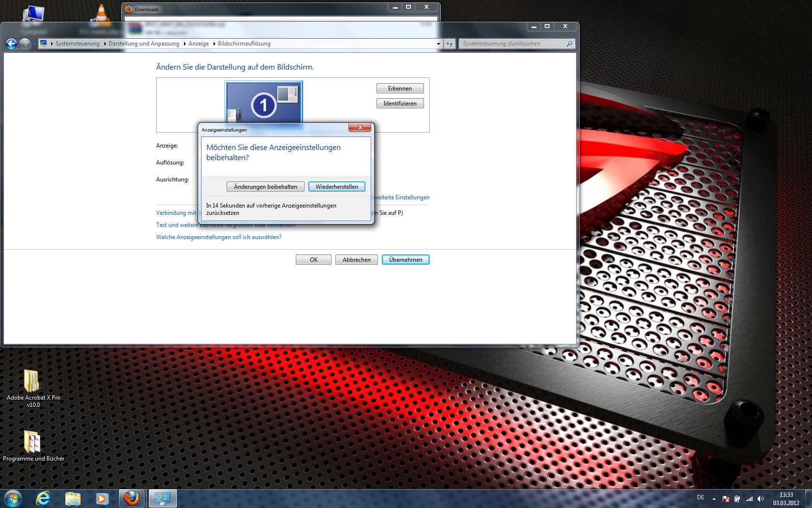Minimize the Bildschirmauflösung window

[x=534, y=26]
